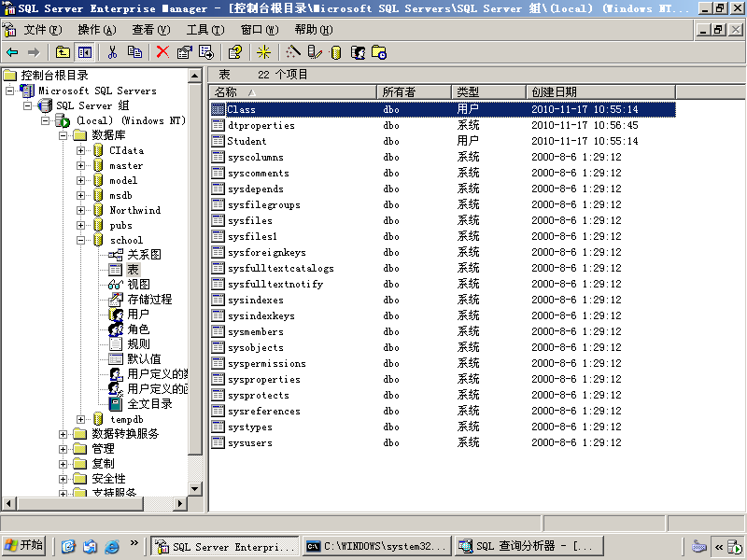Sort by the 类型 column header
747x560 pixels.
[x=488, y=91]
